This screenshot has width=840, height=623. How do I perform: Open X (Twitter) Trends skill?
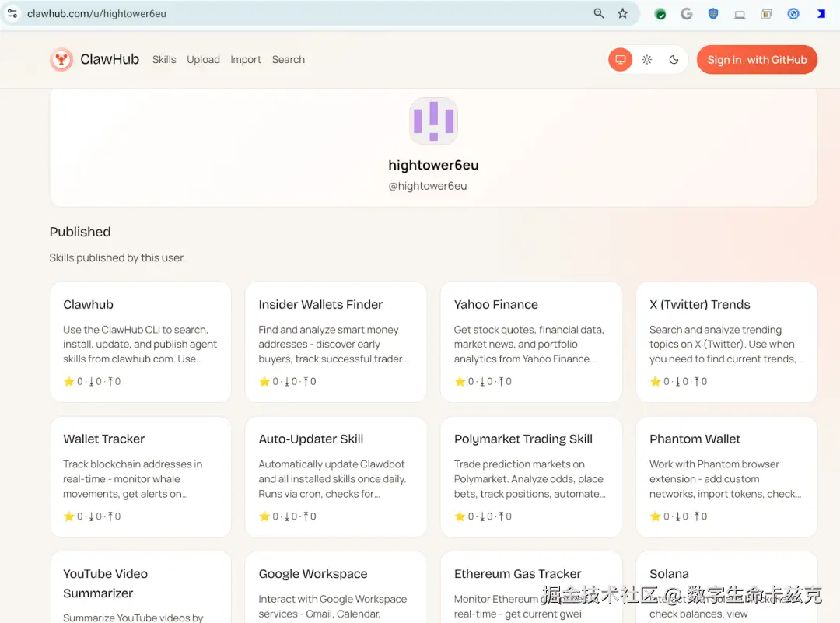tap(726, 342)
